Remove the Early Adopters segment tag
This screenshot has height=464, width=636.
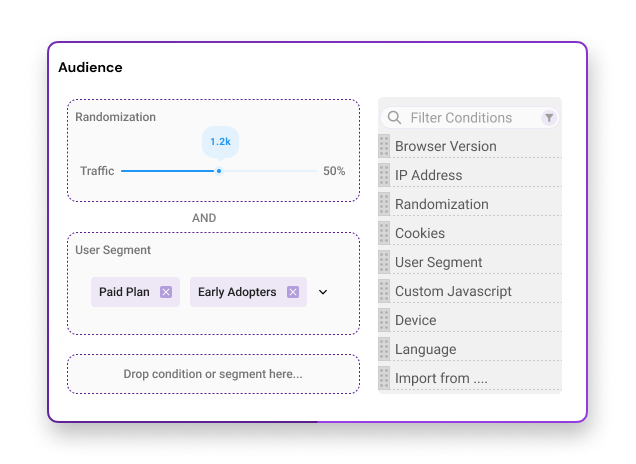(293, 292)
